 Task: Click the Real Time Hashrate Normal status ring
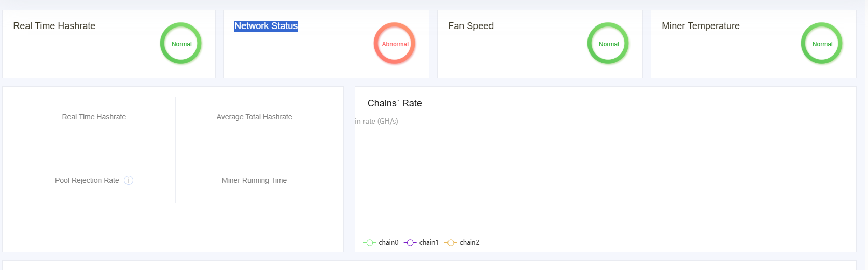(x=181, y=44)
